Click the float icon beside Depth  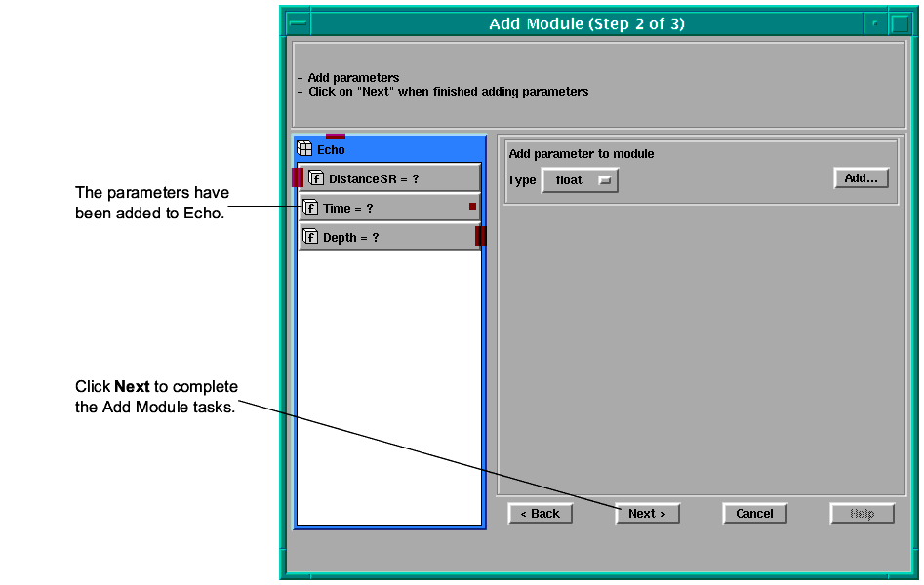[x=310, y=237]
